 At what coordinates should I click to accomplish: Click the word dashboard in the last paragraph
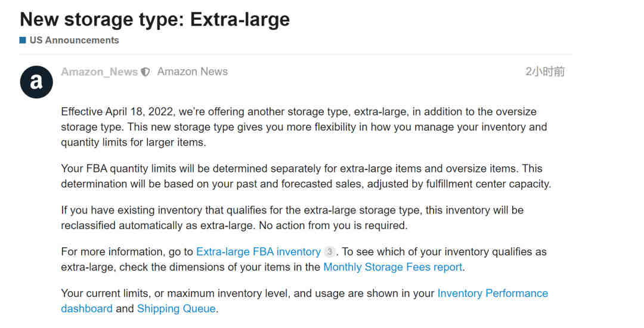(86, 309)
